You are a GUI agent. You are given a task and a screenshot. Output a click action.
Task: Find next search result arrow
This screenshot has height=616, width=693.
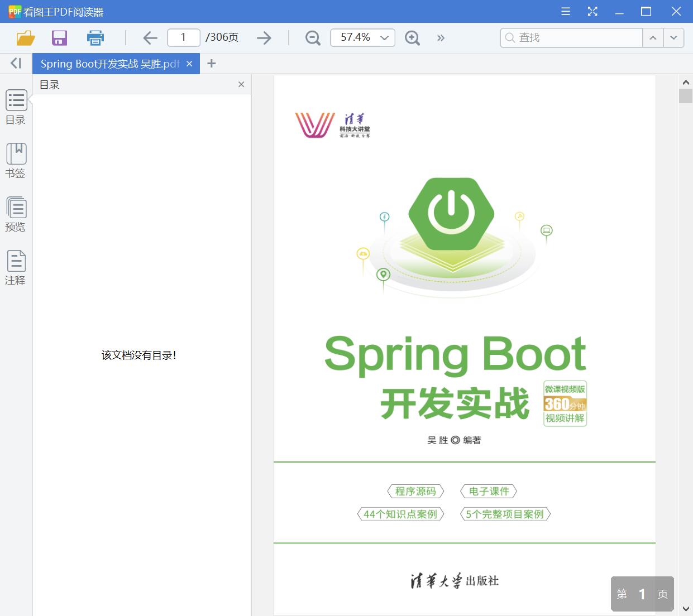pos(673,37)
